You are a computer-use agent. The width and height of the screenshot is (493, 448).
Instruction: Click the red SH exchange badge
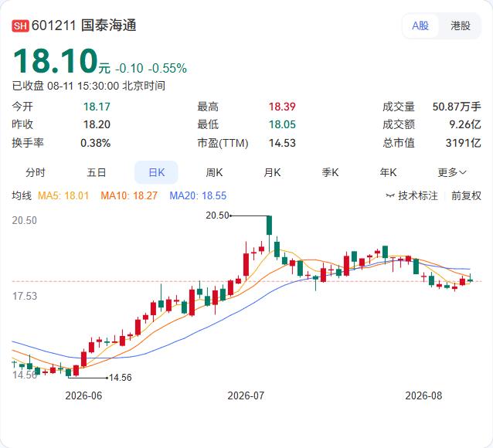click(20, 25)
